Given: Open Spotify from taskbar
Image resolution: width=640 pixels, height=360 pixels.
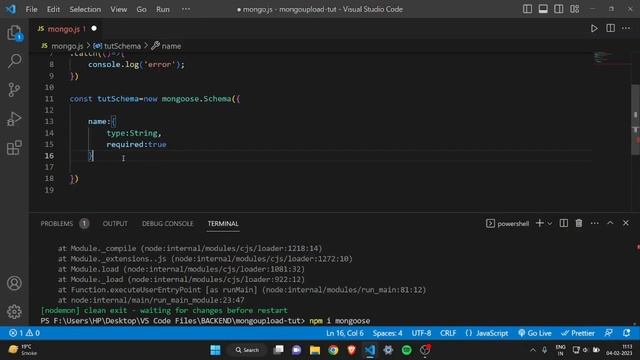Looking at the screenshot, I should click(x=407, y=350).
